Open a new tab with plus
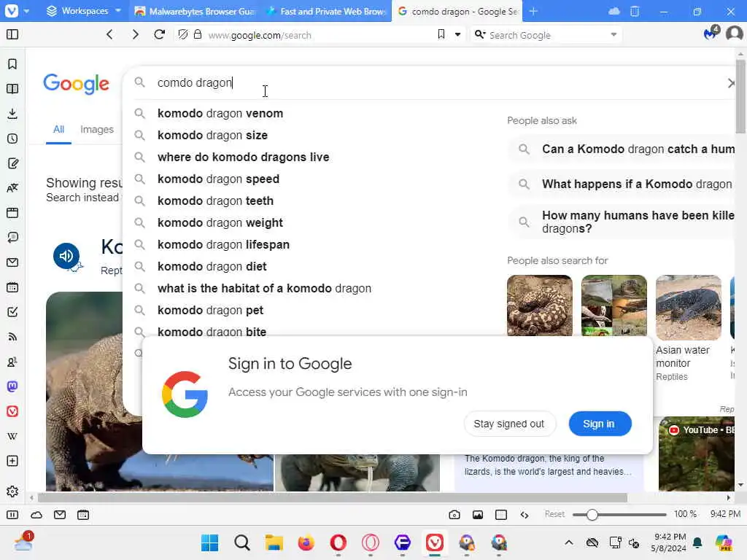The height and width of the screenshot is (560, 747). pyautogui.click(x=533, y=11)
